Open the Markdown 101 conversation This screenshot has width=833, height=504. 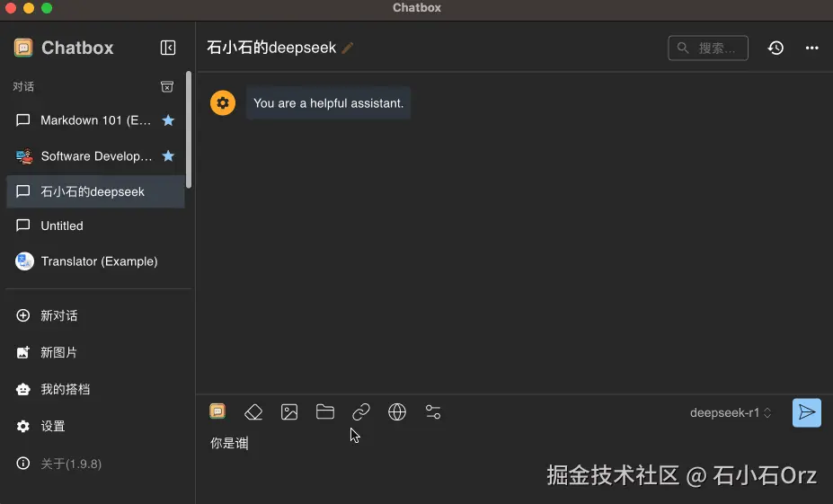click(x=95, y=120)
